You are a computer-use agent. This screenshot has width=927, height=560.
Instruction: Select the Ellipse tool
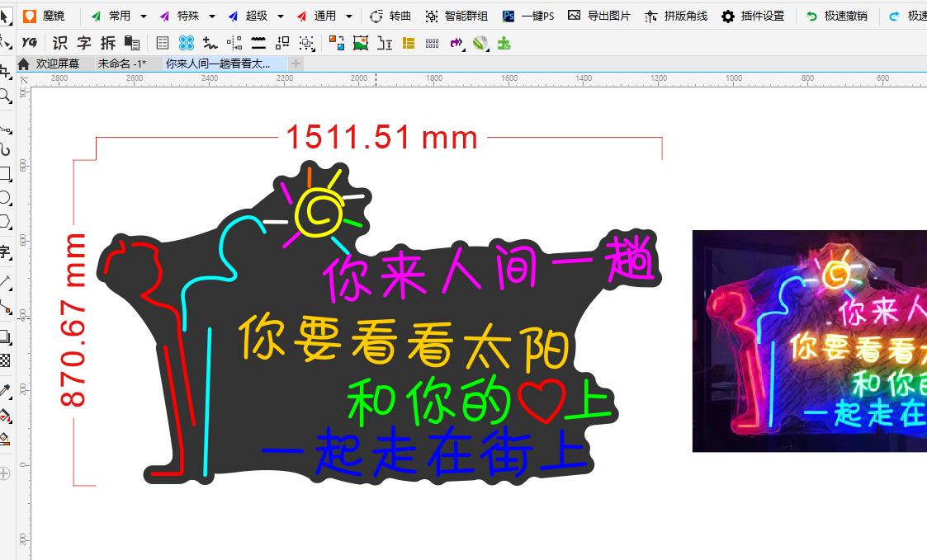(5, 197)
